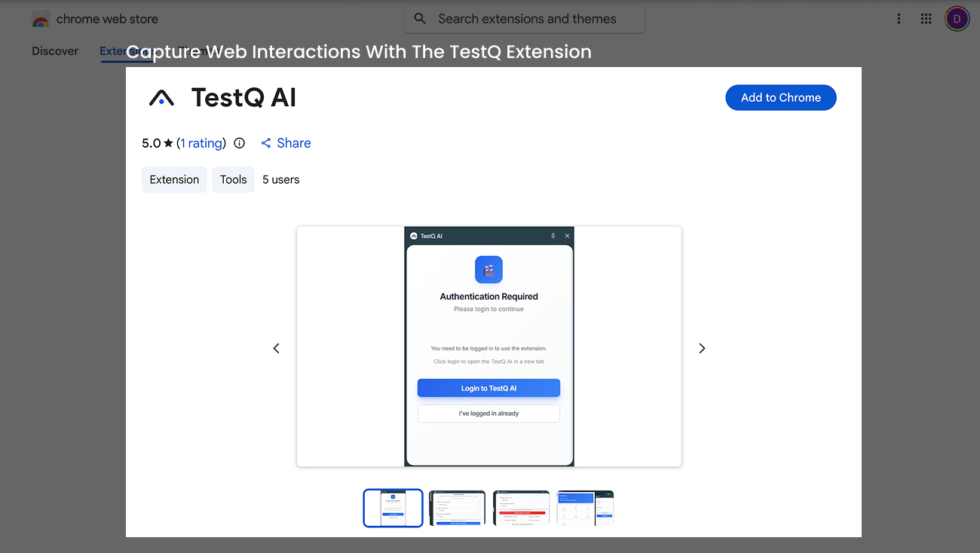Click the search extensions and themes field
980x553 pixels.
point(526,19)
